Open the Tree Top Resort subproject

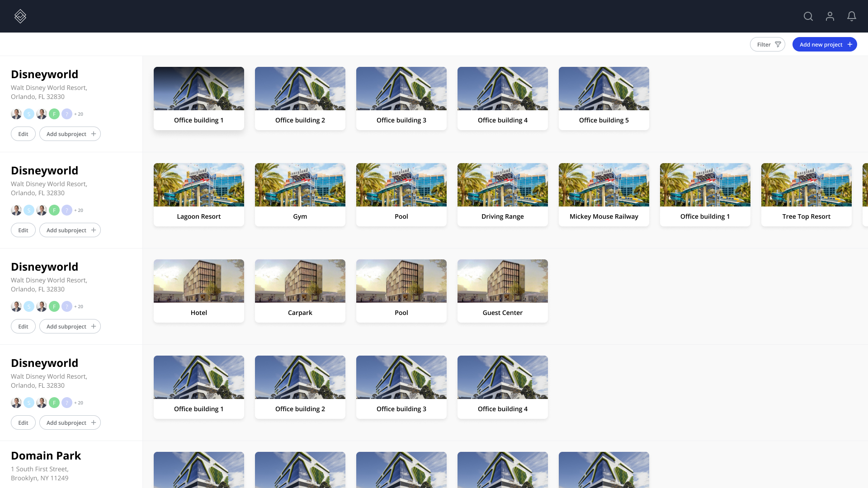pos(807,194)
